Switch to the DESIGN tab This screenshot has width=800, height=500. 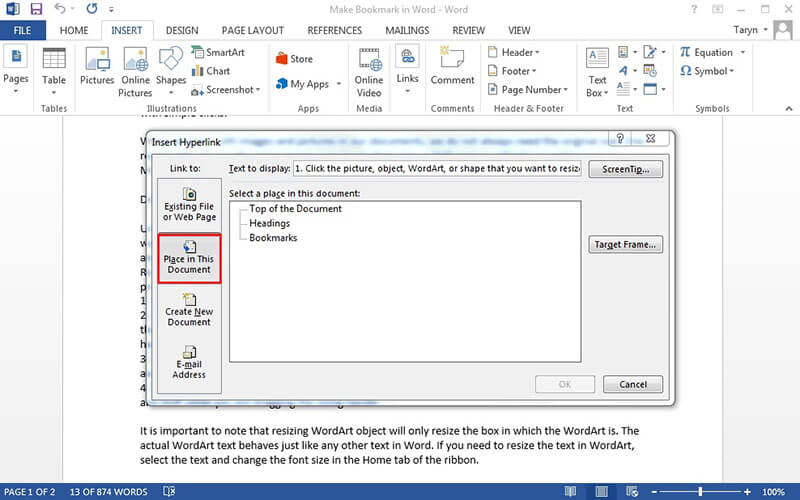(x=182, y=31)
